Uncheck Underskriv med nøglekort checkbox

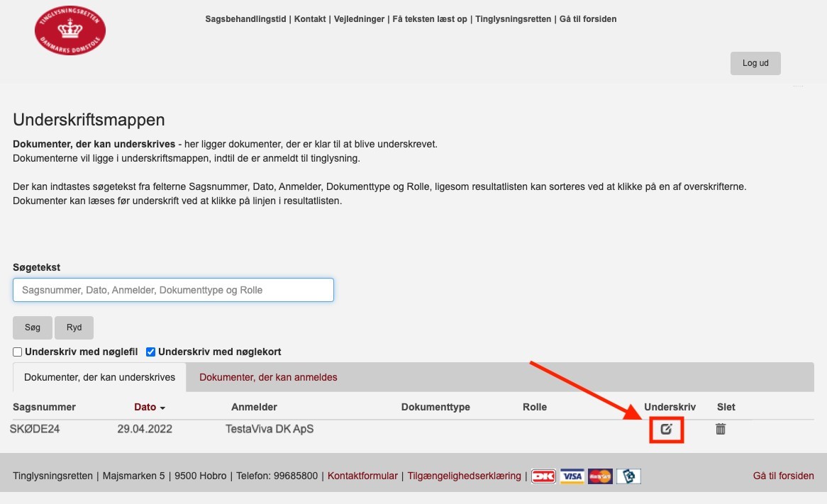tap(150, 352)
